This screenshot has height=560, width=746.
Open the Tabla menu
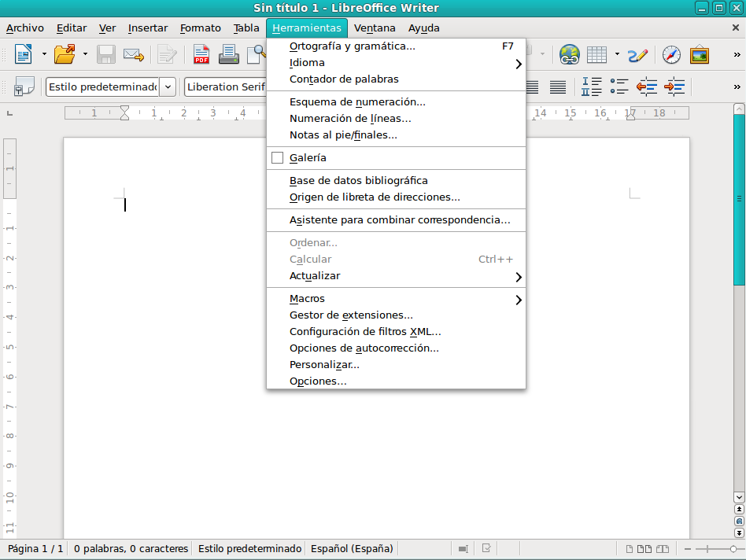click(246, 28)
